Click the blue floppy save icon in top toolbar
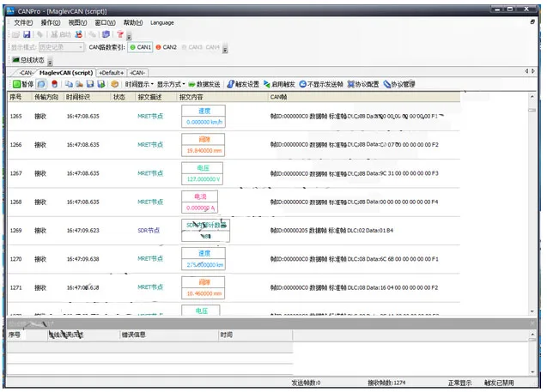547x392 pixels. 27,34
